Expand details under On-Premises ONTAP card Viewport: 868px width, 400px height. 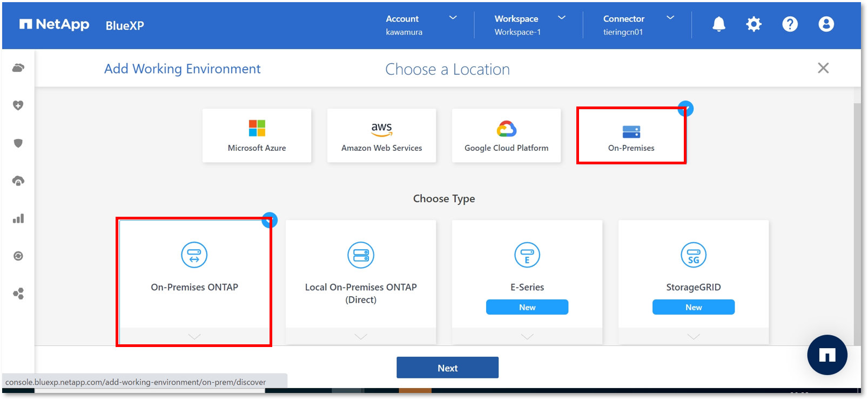[x=194, y=336]
